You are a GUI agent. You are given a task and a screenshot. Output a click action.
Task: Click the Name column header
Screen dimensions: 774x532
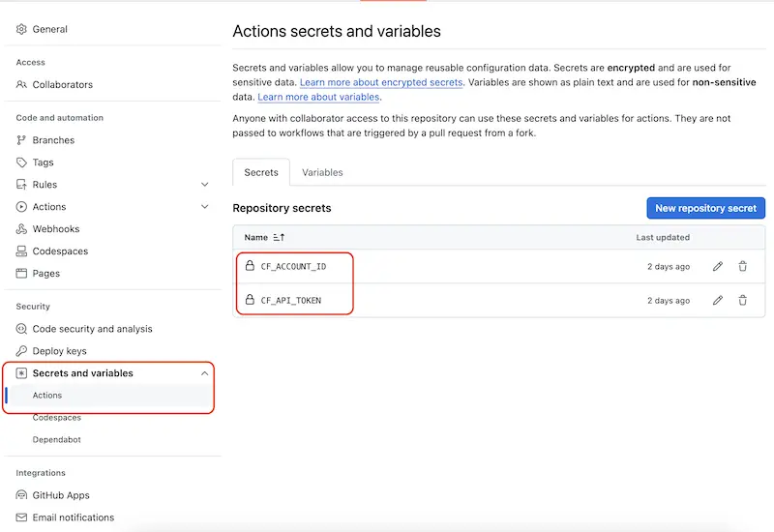[255, 237]
